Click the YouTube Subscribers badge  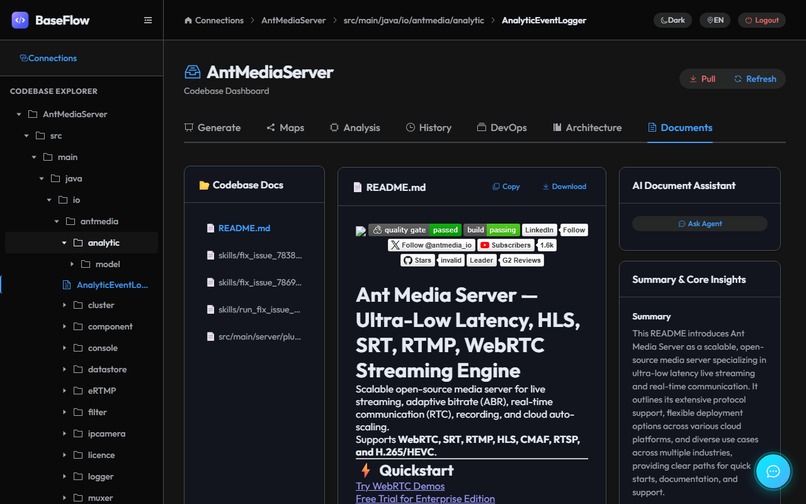pos(517,245)
